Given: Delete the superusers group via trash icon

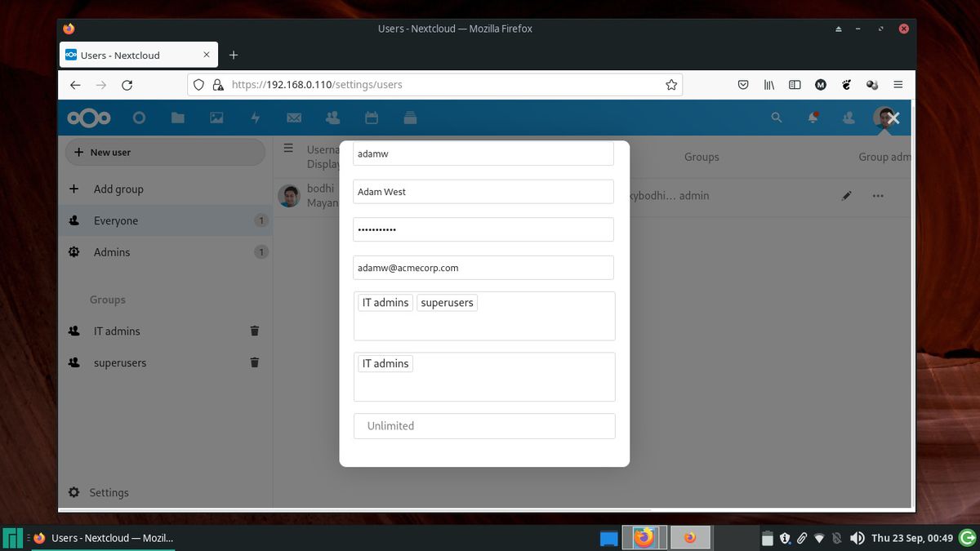Looking at the screenshot, I should pyautogui.click(x=254, y=362).
